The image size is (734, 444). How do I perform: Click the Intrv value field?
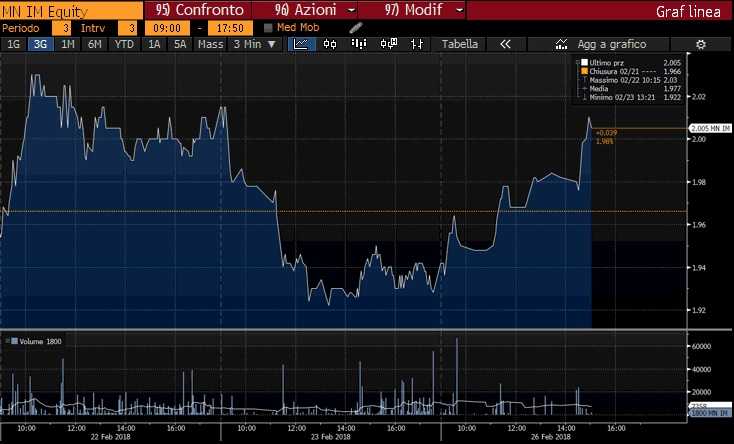point(127,28)
